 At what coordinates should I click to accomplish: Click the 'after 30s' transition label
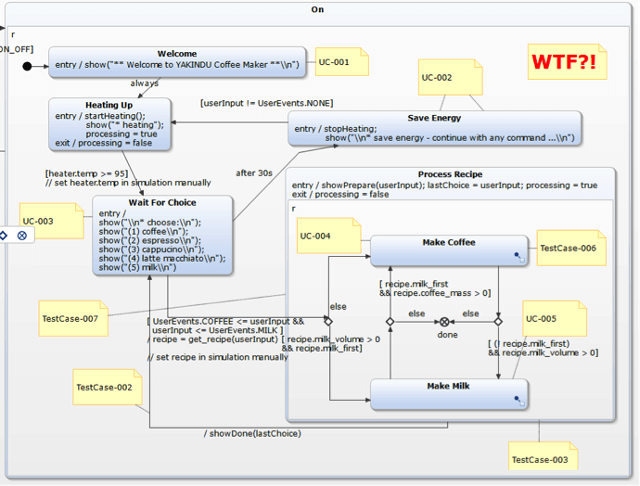click(x=254, y=173)
